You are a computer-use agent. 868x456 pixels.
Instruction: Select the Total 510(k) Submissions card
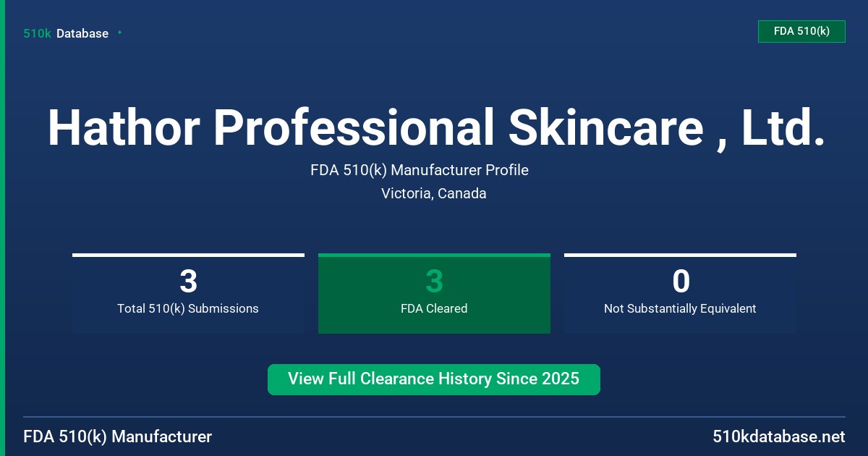188,294
